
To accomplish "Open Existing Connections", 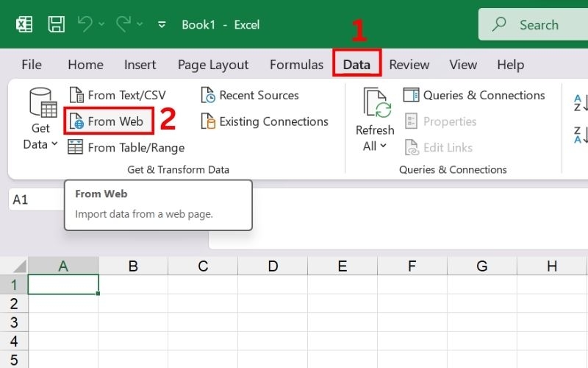I will [x=265, y=121].
